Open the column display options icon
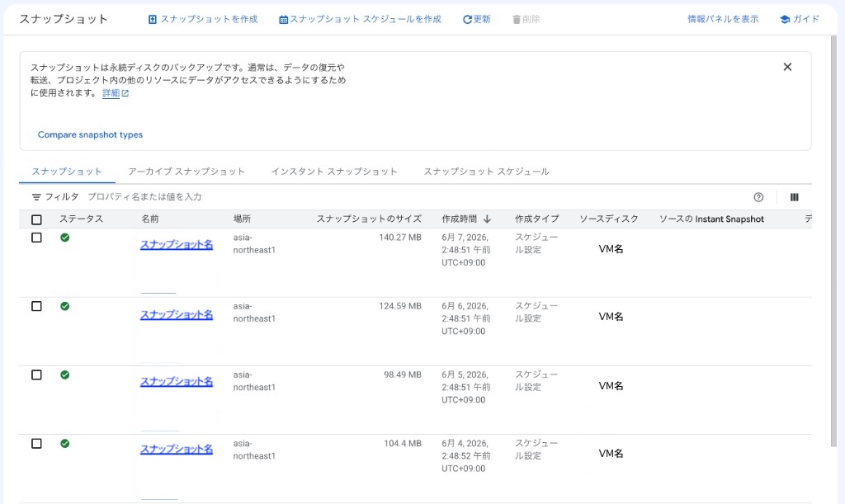 pos(795,197)
